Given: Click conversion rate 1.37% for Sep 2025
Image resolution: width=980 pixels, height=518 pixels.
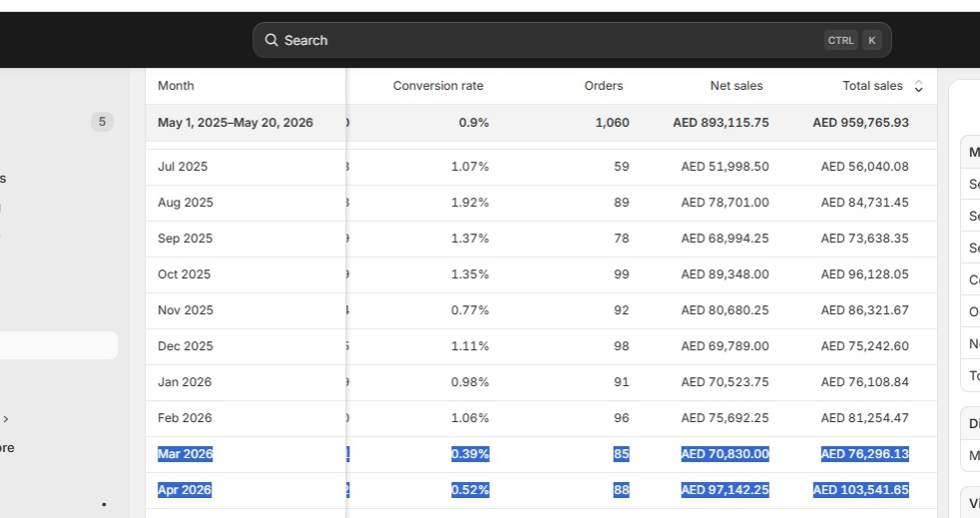Looking at the screenshot, I should coord(470,239).
